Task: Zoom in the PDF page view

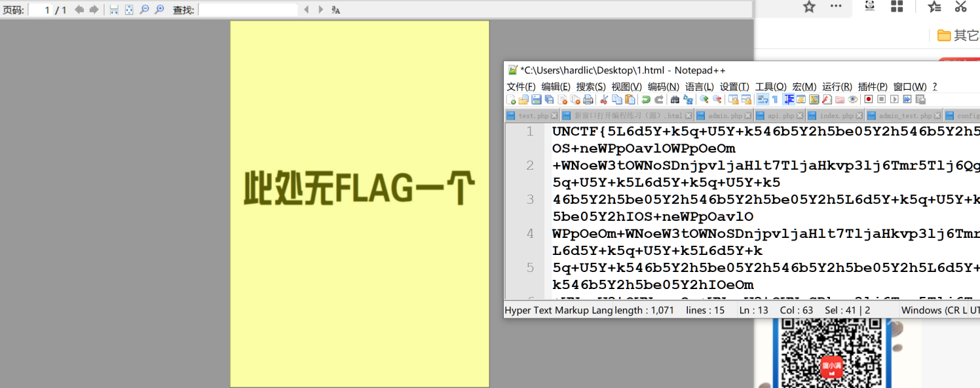Action: click(159, 10)
